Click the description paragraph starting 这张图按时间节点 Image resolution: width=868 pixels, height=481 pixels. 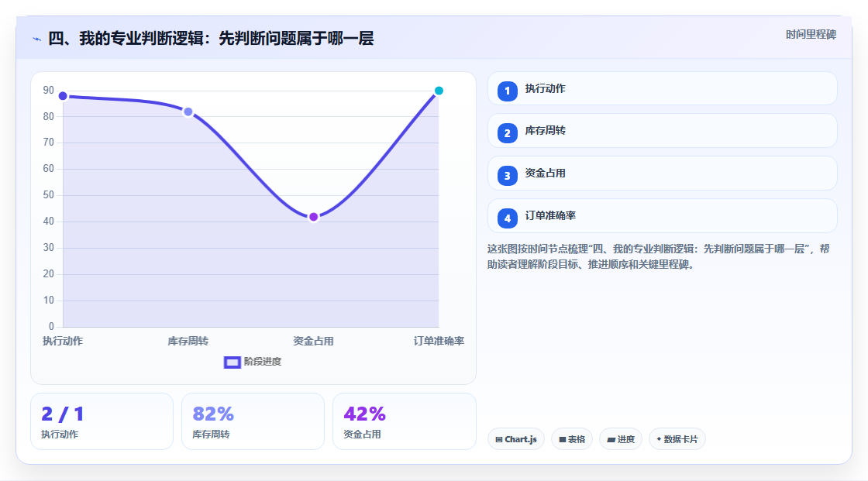click(658, 257)
